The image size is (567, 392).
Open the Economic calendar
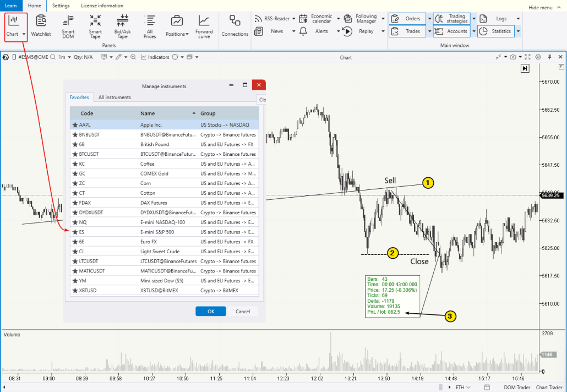click(x=322, y=18)
